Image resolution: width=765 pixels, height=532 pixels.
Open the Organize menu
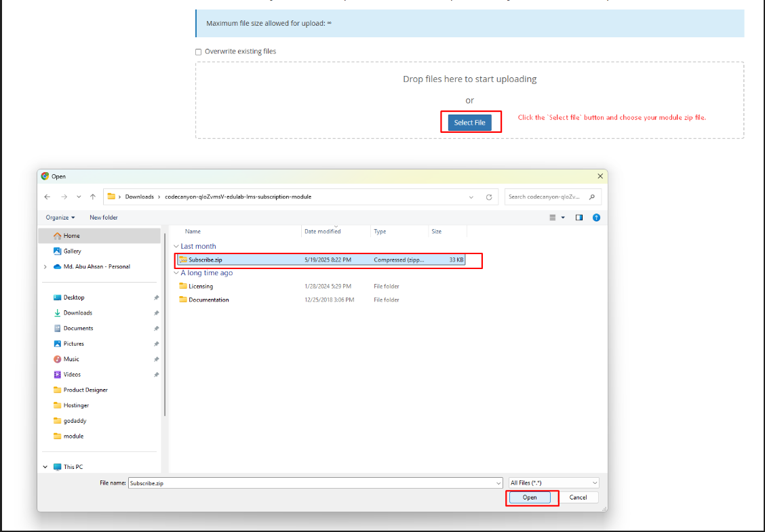tap(60, 218)
